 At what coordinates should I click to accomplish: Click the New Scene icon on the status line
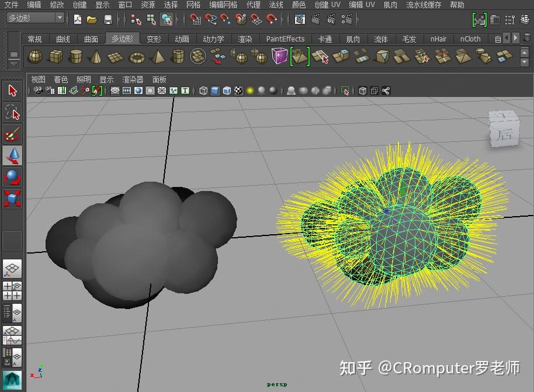pos(77,19)
